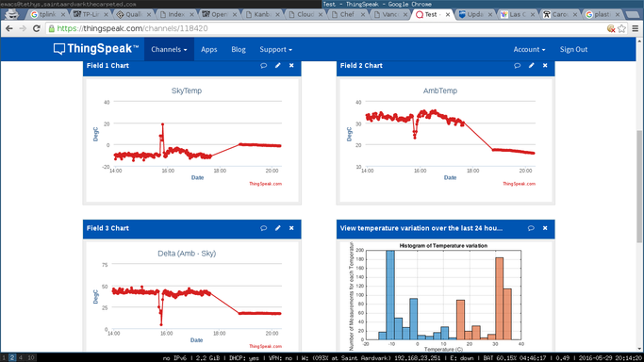Open the Blog link

coord(239,49)
